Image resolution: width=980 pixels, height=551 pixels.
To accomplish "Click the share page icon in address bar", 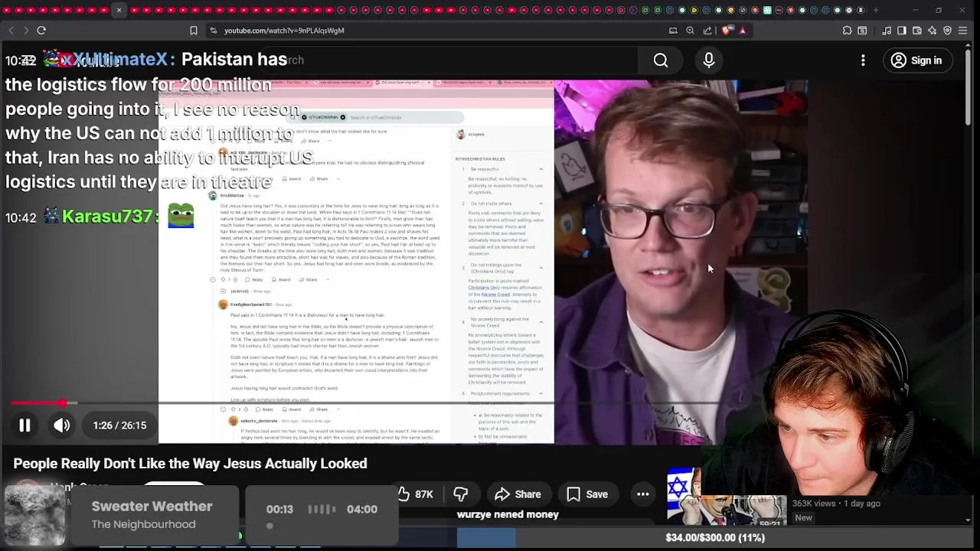I will pos(707,31).
